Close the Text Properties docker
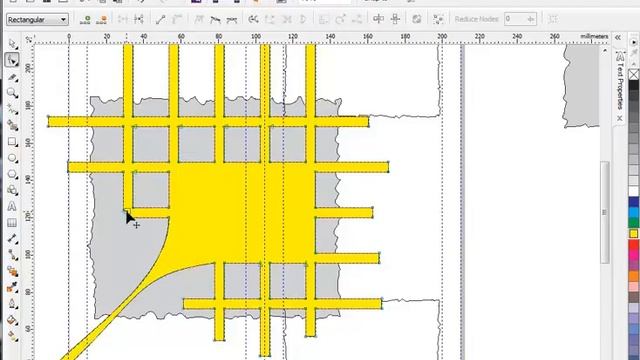Screen dimensions: 640x360 coord(620,118)
